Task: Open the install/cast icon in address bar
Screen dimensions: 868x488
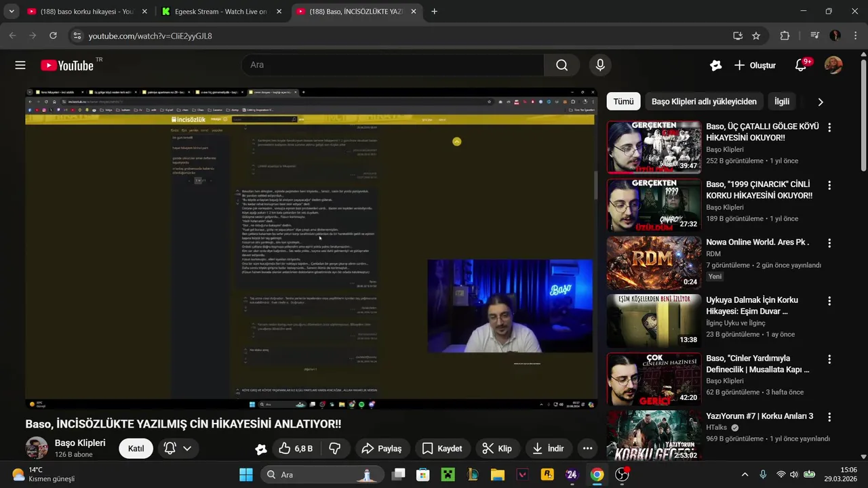Action: (x=738, y=36)
